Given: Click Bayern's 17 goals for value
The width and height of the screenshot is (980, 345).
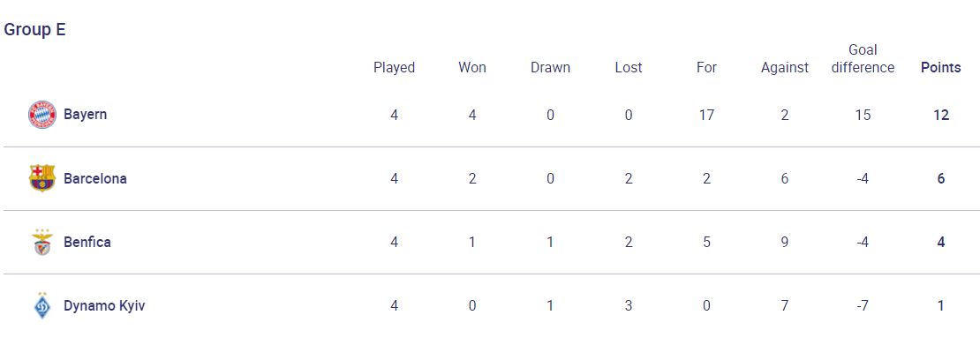Looking at the screenshot, I should (706, 115).
